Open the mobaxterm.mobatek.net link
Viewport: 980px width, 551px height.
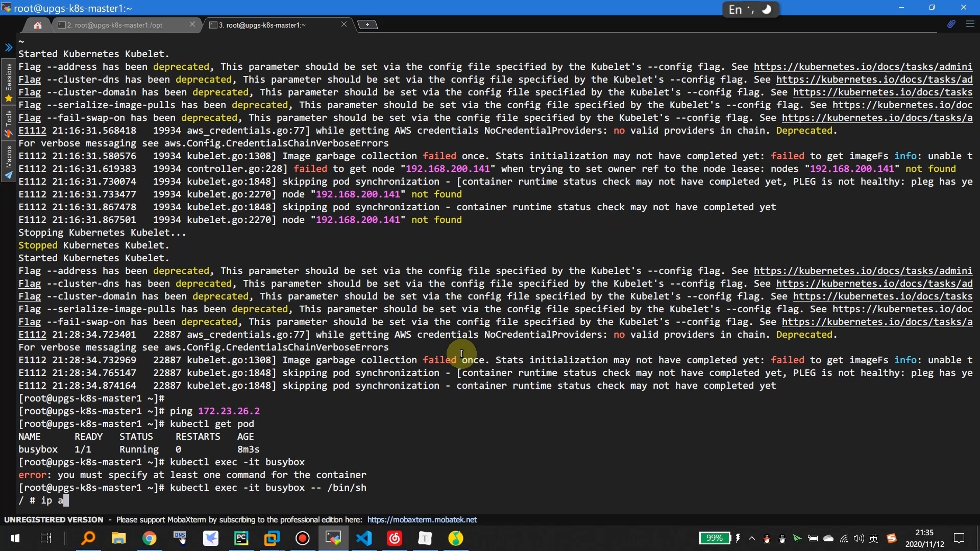tap(422, 519)
